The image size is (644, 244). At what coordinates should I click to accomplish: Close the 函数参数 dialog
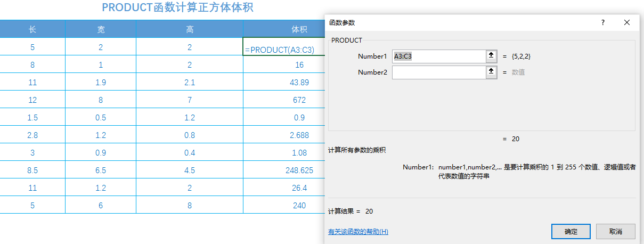(x=627, y=22)
